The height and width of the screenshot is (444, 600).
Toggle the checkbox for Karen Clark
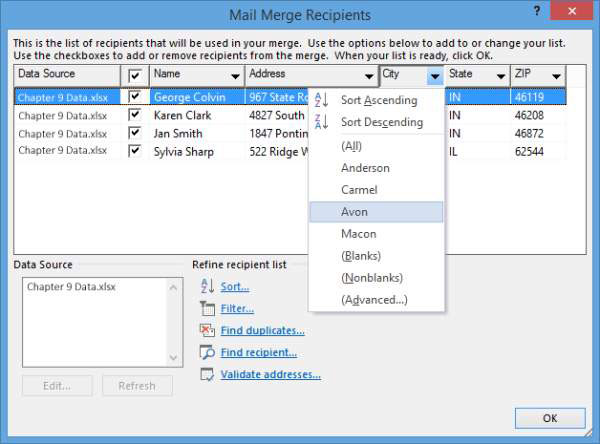coord(135,115)
